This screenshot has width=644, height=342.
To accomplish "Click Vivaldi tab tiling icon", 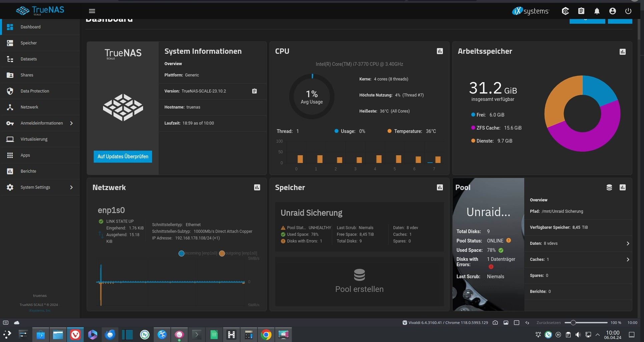I will tap(517, 323).
